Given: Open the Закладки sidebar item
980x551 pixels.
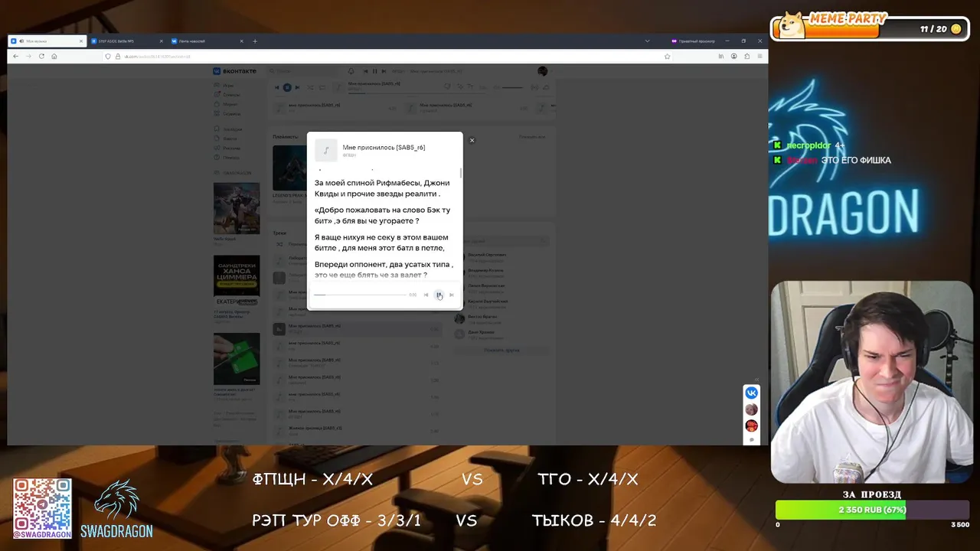Looking at the screenshot, I should click(x=228, y=129).
